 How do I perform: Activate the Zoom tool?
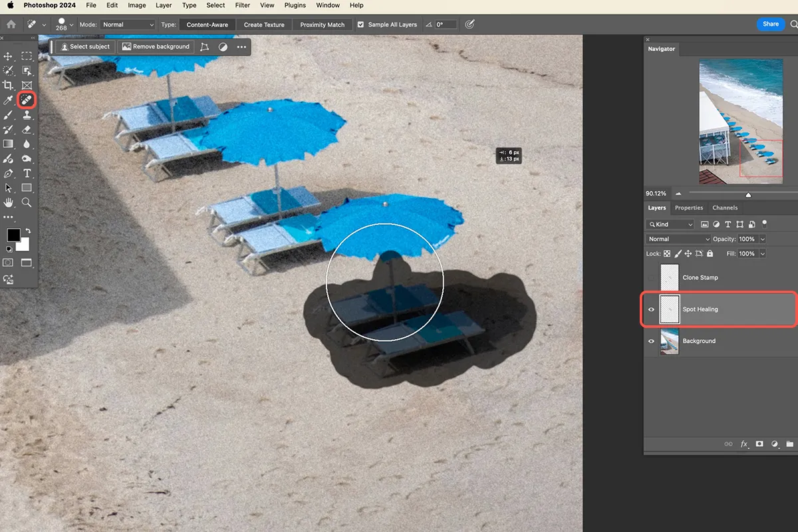[x=27, y=203]
